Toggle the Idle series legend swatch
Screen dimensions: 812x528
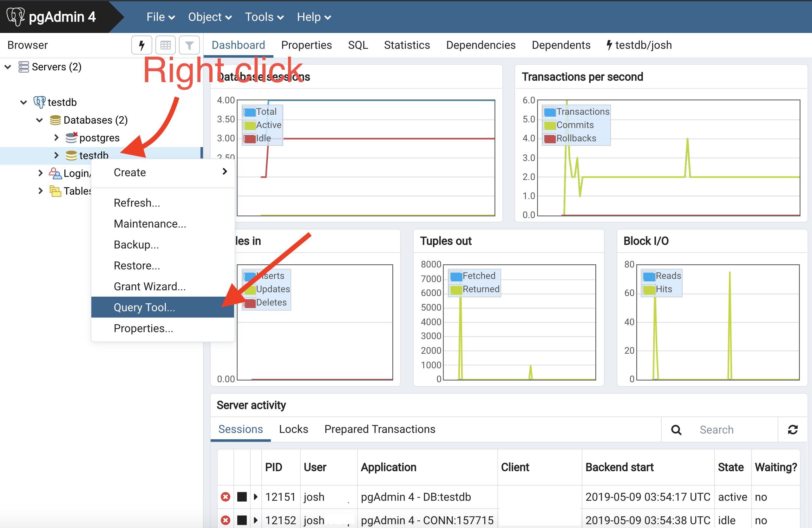click(x=250, y=139)
